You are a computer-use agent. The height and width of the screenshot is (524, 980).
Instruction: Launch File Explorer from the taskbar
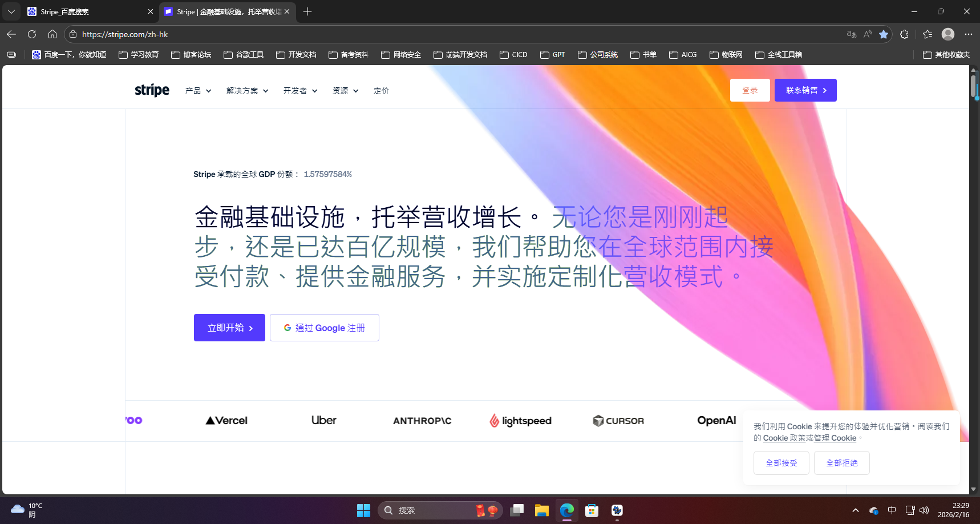pyautogui.click(x=541, y=510)
